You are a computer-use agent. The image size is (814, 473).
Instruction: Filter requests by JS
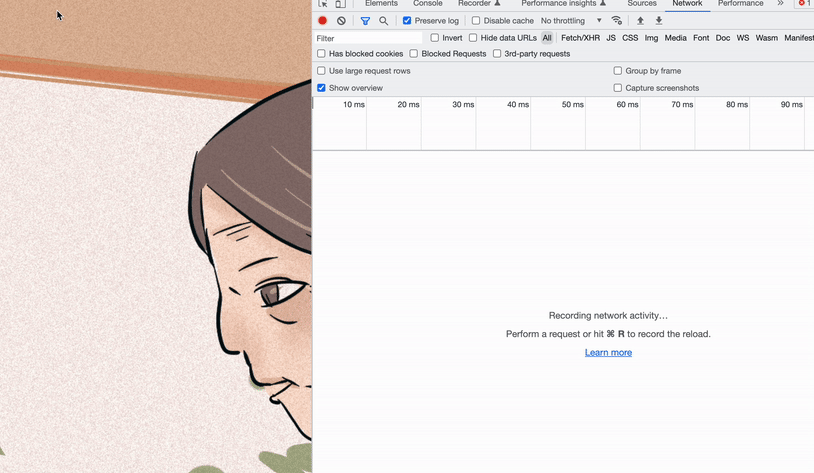pyautogui.click(x=611, y=38)
